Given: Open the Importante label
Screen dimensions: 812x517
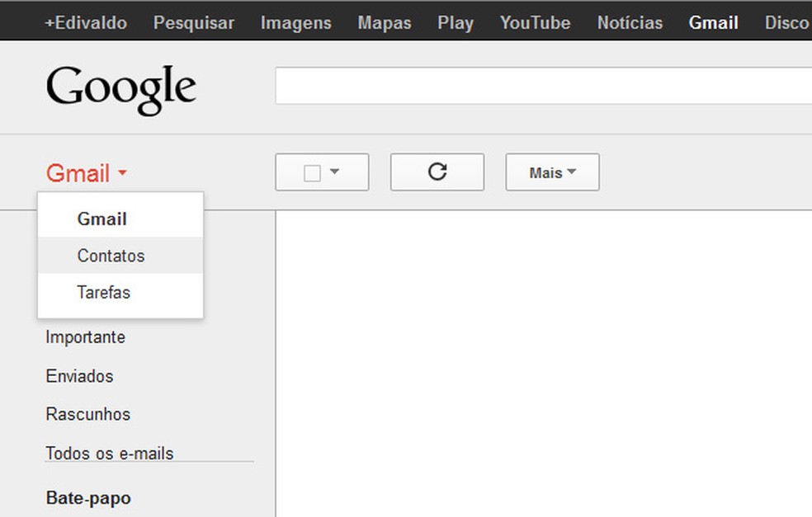Looking at the screenshot, I should [x=86, y=337].
